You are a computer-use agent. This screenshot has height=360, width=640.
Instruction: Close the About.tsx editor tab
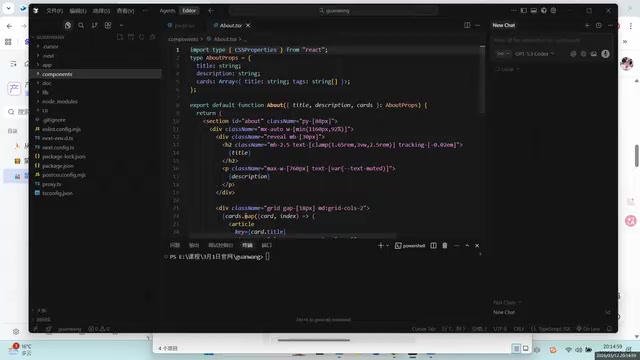248,25
